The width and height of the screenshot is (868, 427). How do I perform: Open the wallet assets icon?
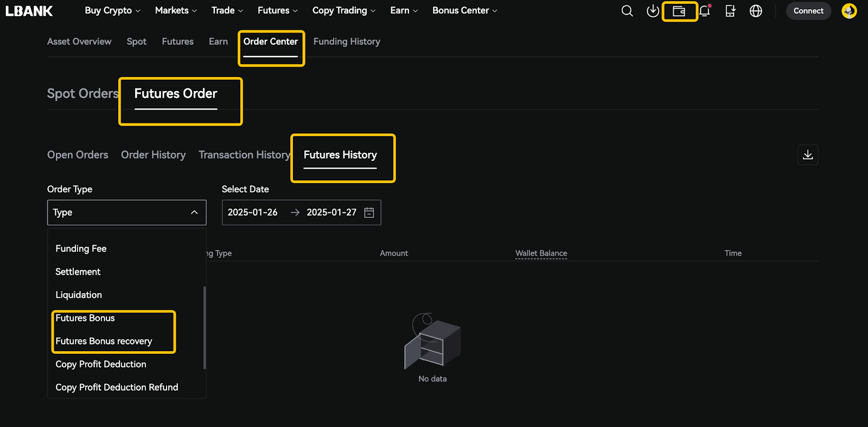point(679,11)
